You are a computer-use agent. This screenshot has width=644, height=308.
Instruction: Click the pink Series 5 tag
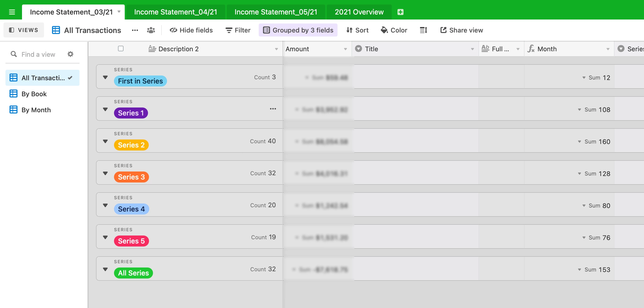click(131, 241)
